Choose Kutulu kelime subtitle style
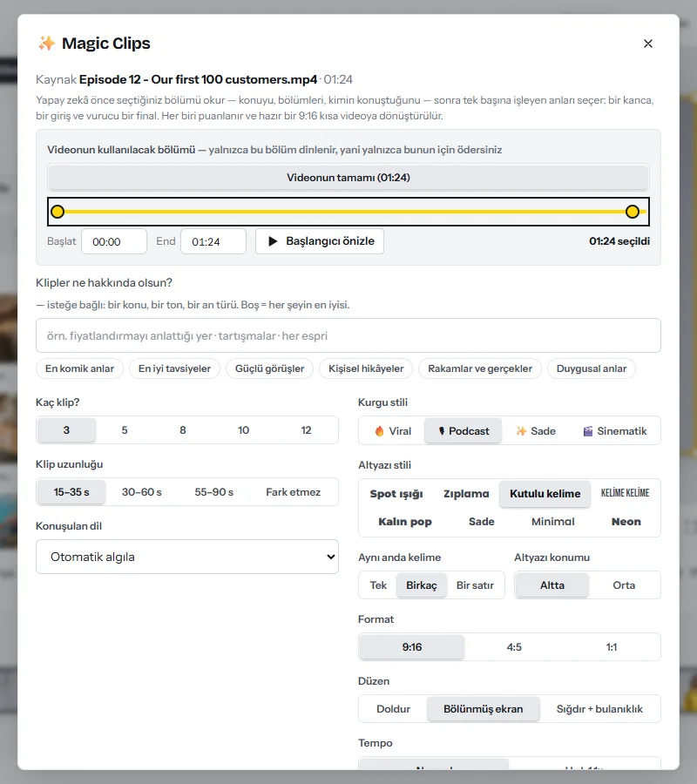Screen dimensions: 697x784 545,494
